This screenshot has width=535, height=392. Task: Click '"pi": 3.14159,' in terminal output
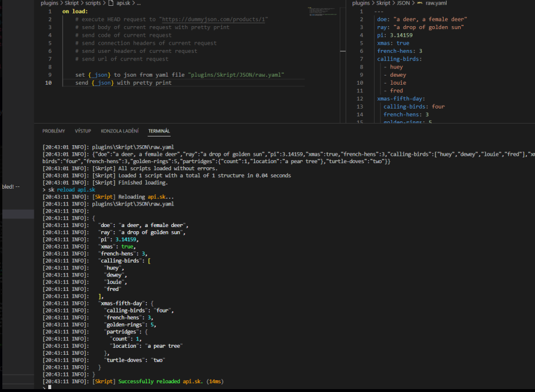click(119, 239)
